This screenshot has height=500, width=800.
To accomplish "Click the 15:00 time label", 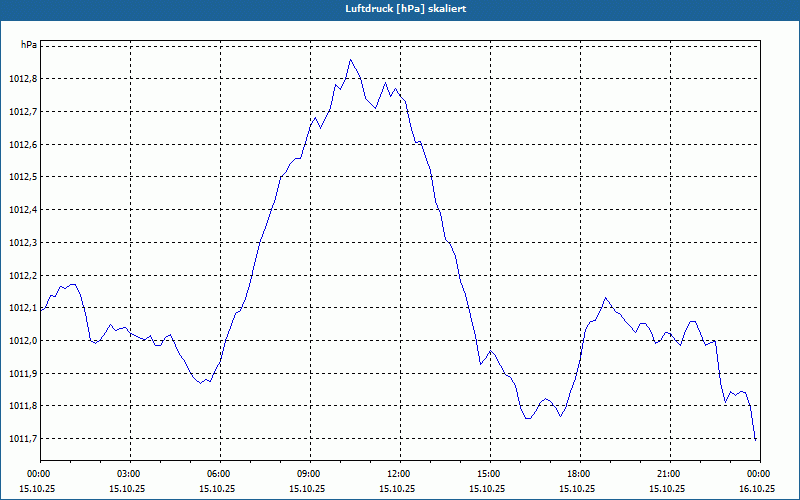I will point(490,474).
